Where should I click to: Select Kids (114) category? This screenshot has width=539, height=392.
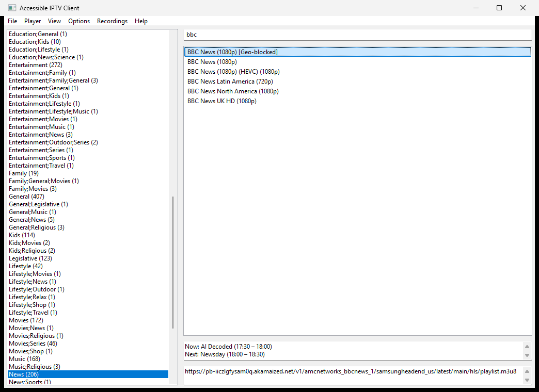point(88,235)
